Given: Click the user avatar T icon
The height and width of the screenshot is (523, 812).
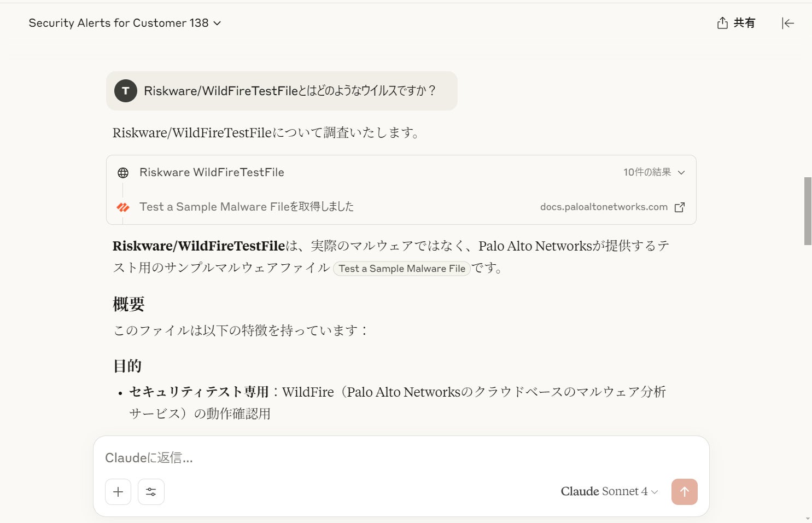Looking at the screenshot, I should pos(126,91).
